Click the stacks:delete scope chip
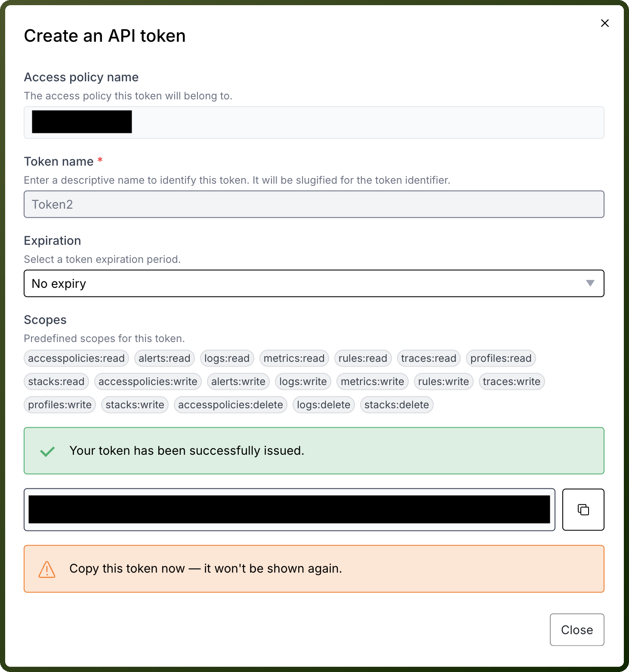 396,404
